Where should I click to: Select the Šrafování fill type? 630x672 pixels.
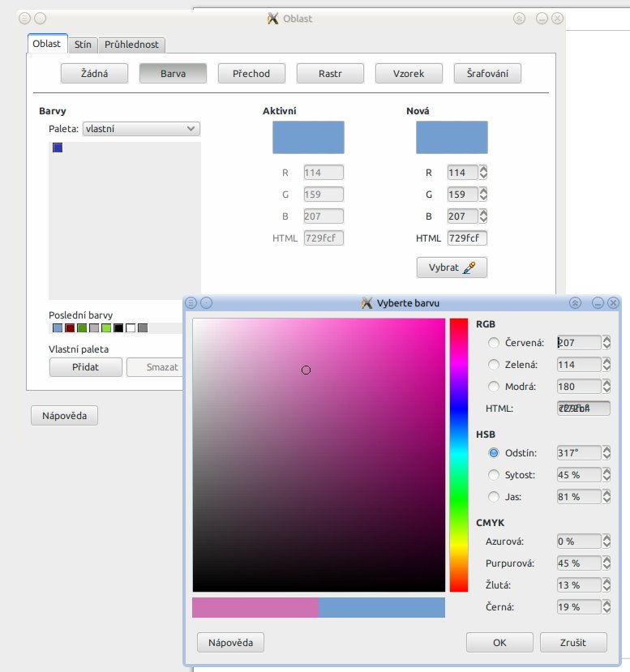488,73
